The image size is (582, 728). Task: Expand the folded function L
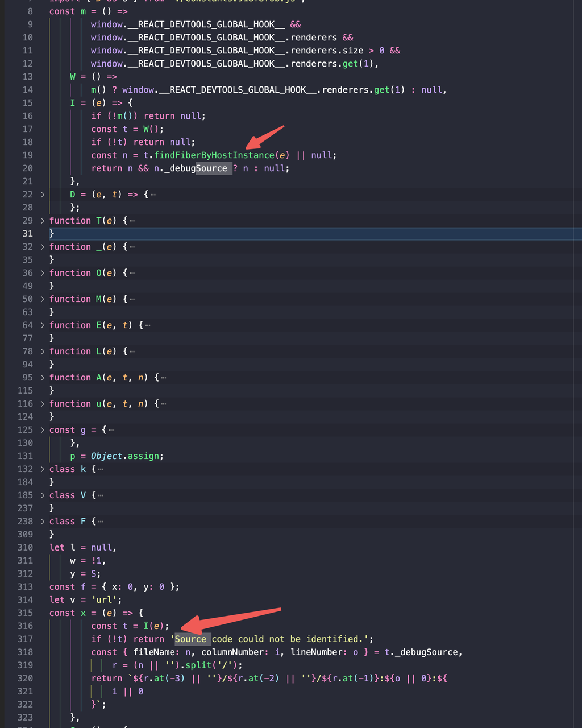click(43, 351)
